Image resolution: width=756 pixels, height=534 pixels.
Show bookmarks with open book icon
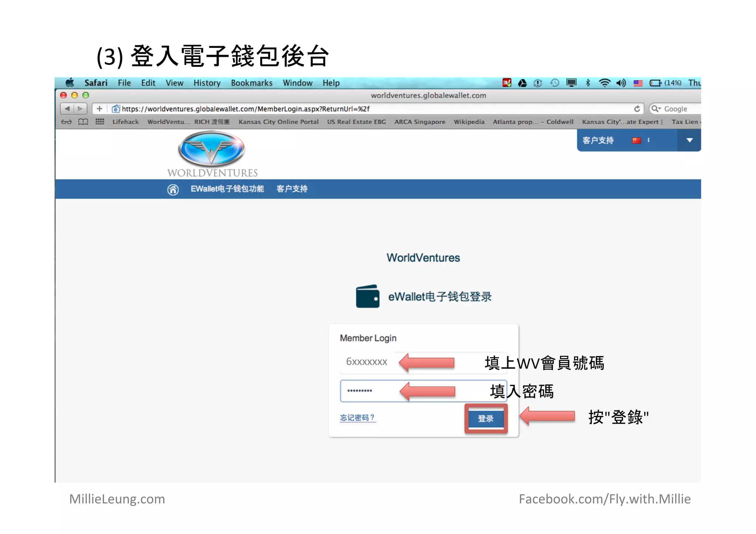coord(83,122)
